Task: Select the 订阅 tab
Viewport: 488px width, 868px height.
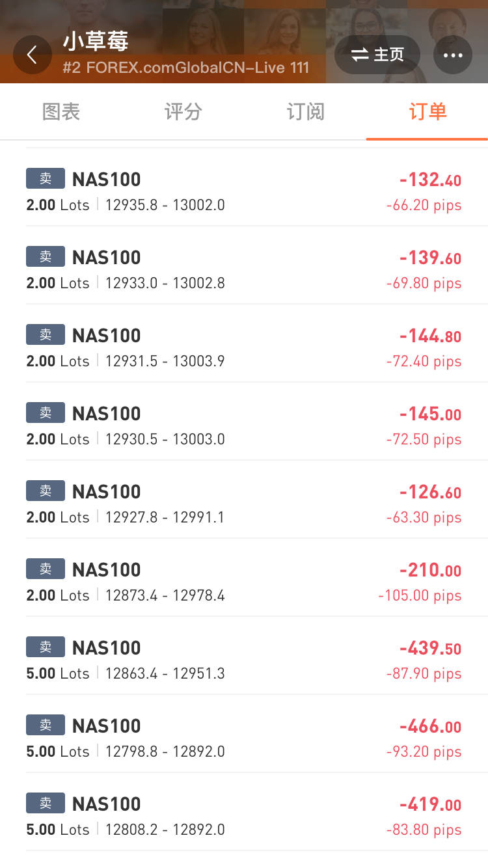Action: click(x=305, y=112)
